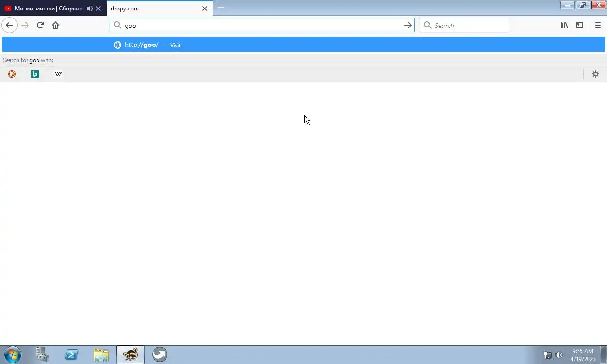Screen dimensions: 607x364
Task: Search goo with DuckDuckGo
Action: (x=12, y=74)
